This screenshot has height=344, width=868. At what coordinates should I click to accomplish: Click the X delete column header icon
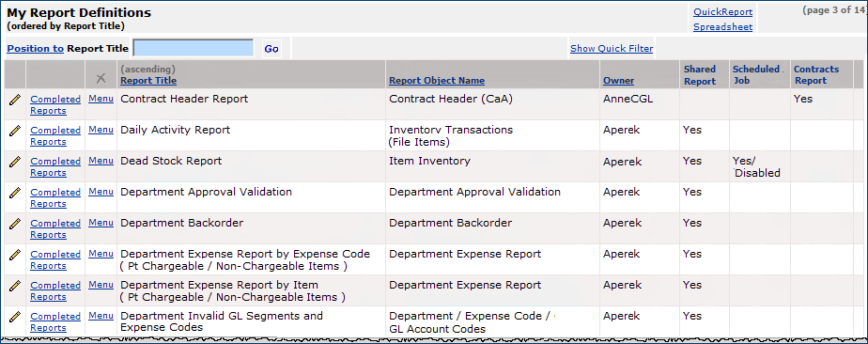pos(101,78)
